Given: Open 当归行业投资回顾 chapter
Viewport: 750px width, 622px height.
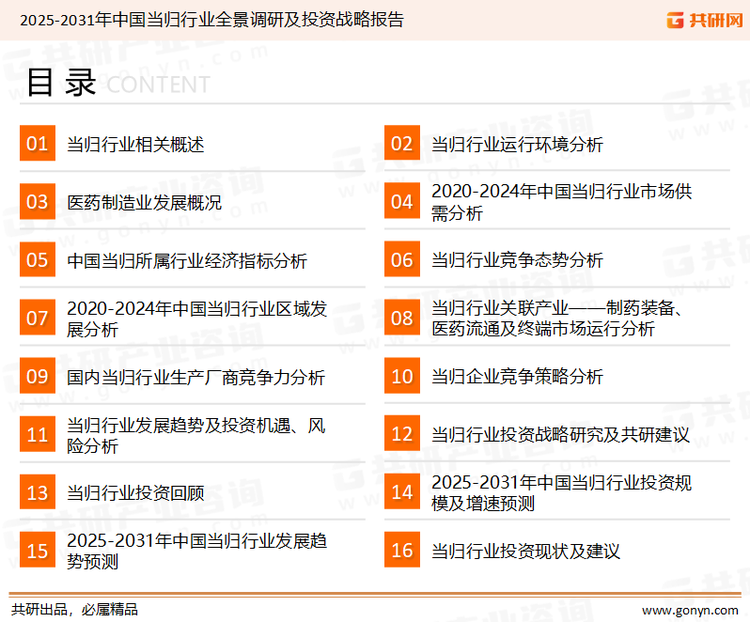Looking at the screenshot, I should tap(135, 493).
